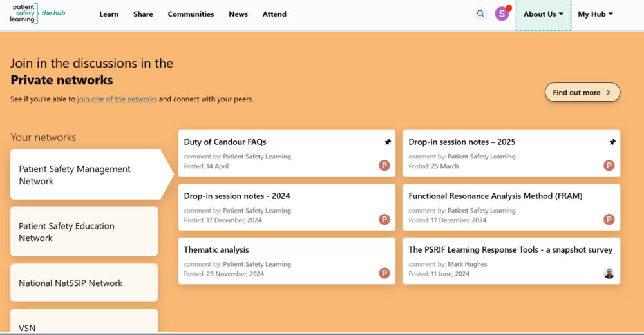Expand the About Us dropdown
This screenshot has height=335, width=644.
[x=544, y=14]
